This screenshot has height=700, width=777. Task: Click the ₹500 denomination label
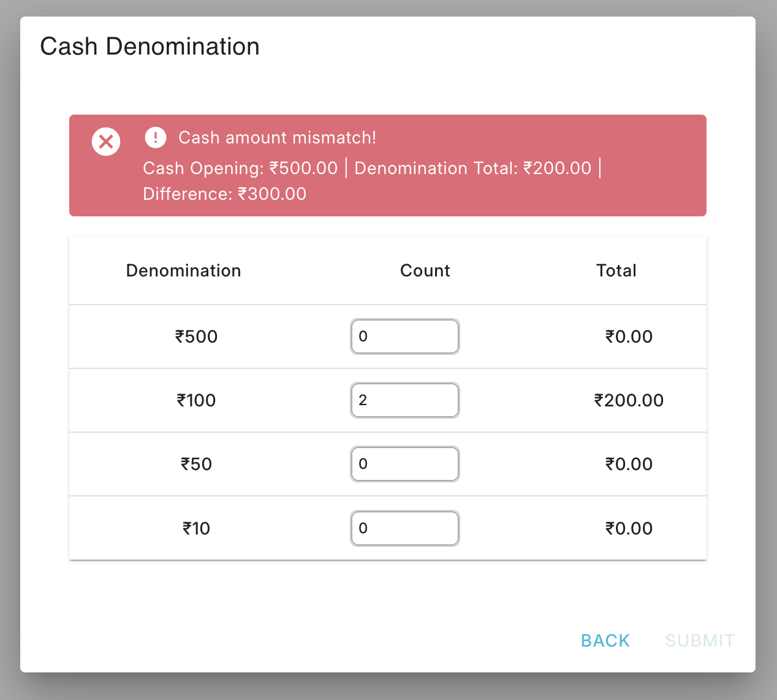point(196,337)
